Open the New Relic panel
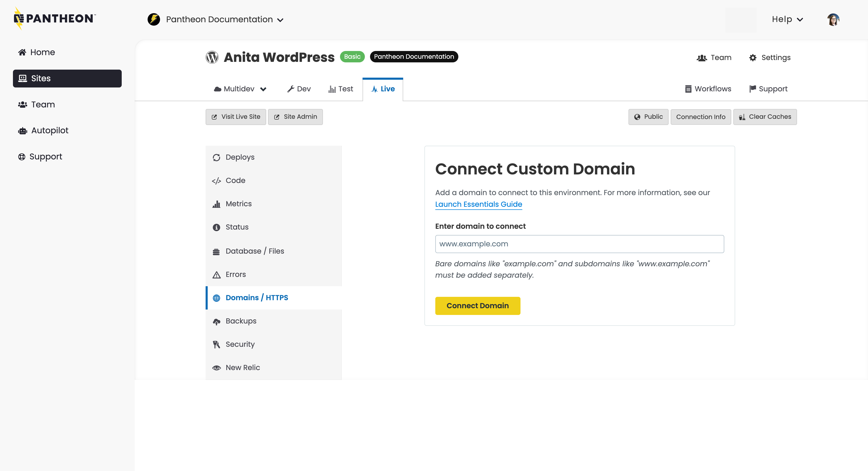 pyautogui.click(x=243, y=367)
